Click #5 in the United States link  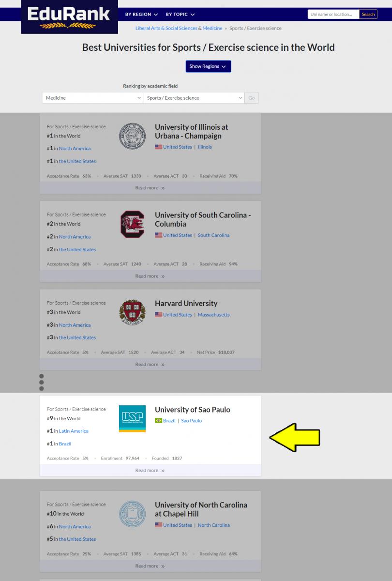pos(77,539)
